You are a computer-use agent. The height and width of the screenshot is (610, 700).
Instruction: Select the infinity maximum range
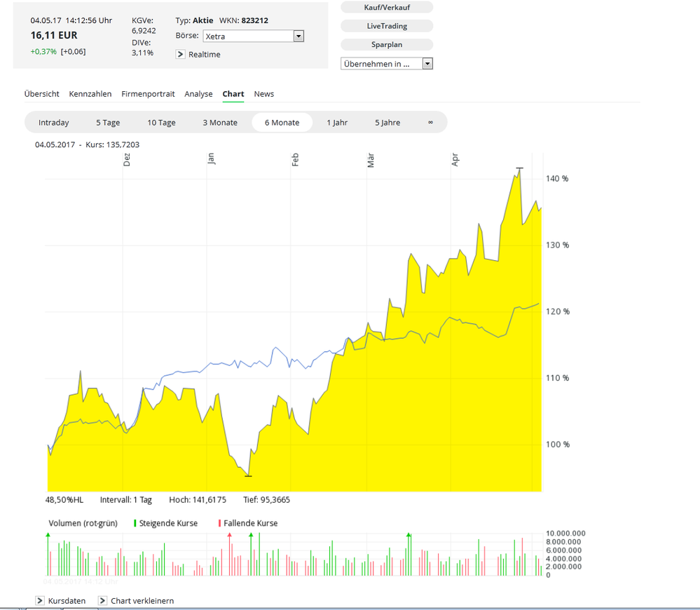(430, 123)
